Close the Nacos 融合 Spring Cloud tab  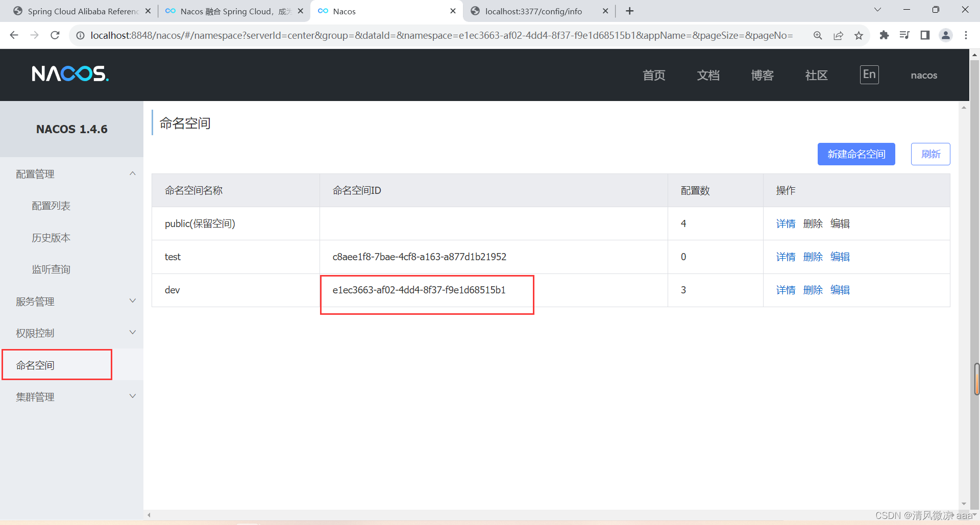click(x=301, y=11)
